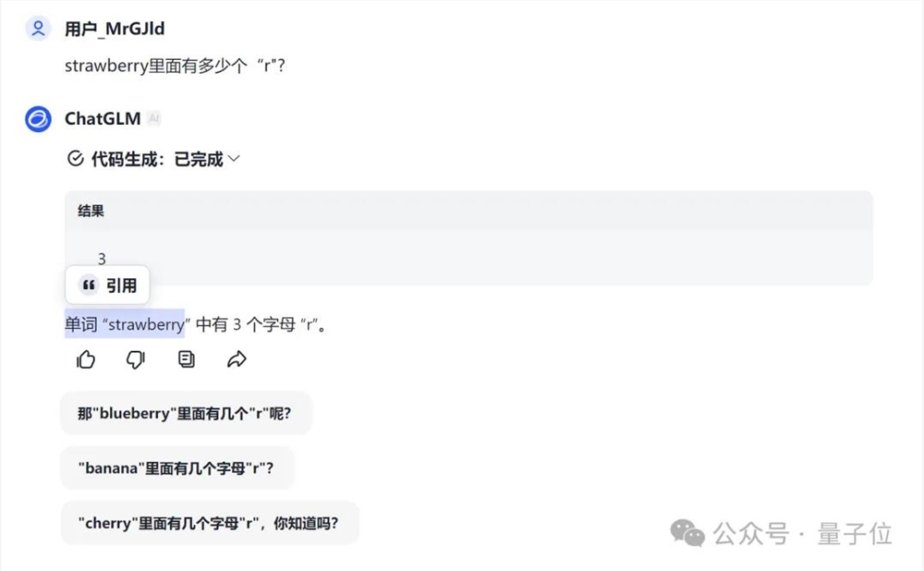The height and width of the screenshot is (571, 924).
Task: Click the username 用户_MrGJld
Action: [x=113, y=29]
